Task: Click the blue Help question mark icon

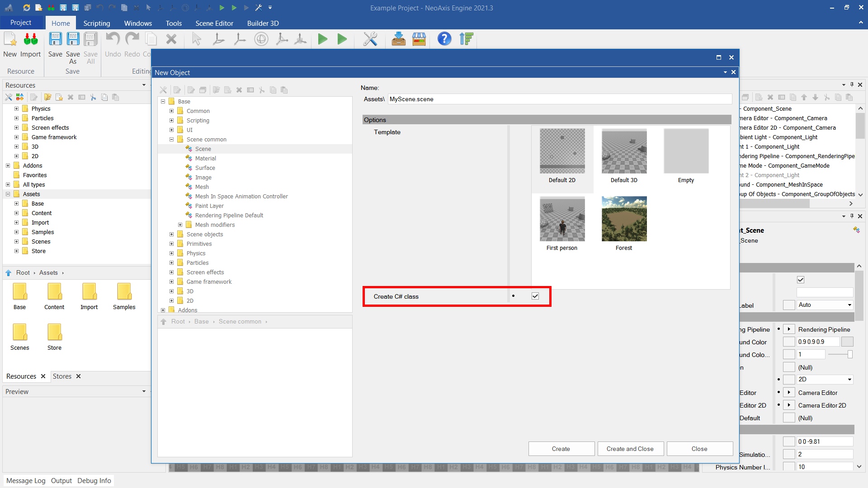Action: (x=444, y=39)
